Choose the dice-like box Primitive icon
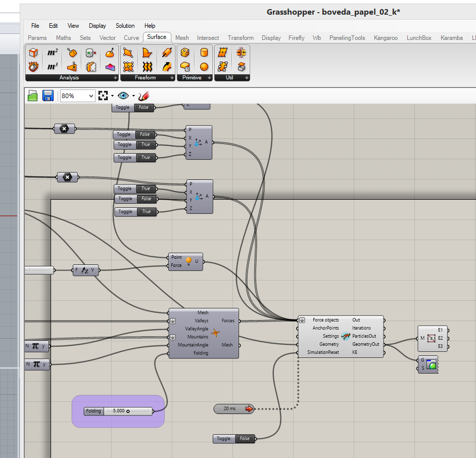 (185, 53)
